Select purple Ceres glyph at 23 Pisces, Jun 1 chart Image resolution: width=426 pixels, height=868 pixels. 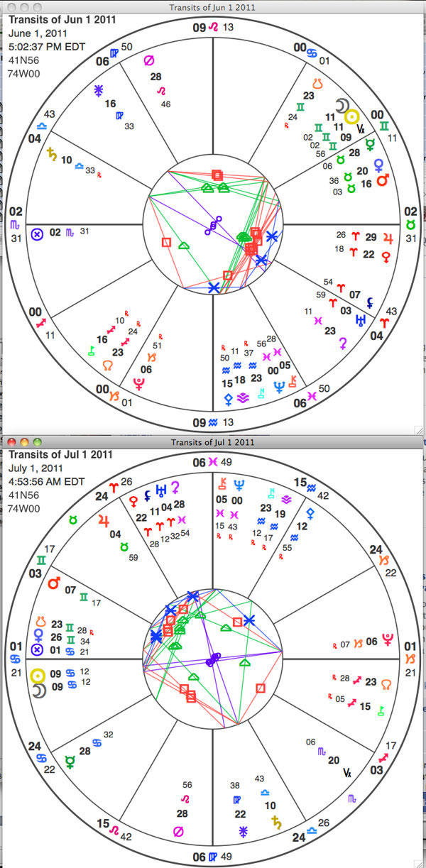[x=344, y=344]
